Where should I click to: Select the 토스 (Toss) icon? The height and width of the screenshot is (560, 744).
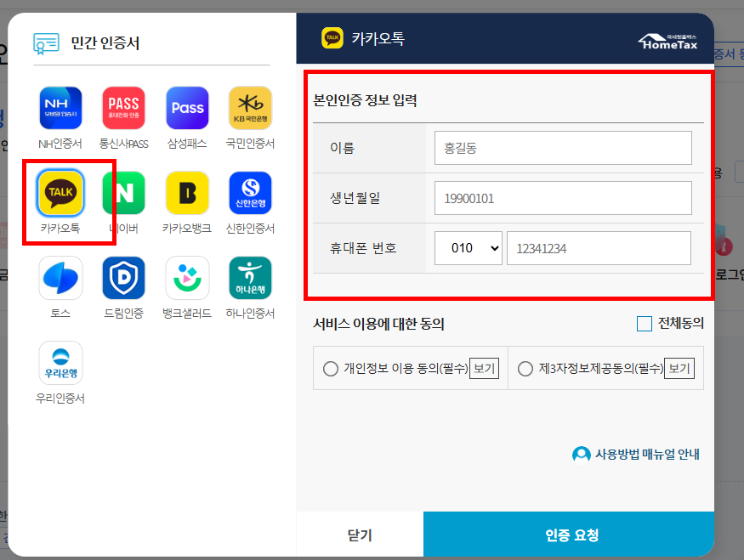coord(60,277)
